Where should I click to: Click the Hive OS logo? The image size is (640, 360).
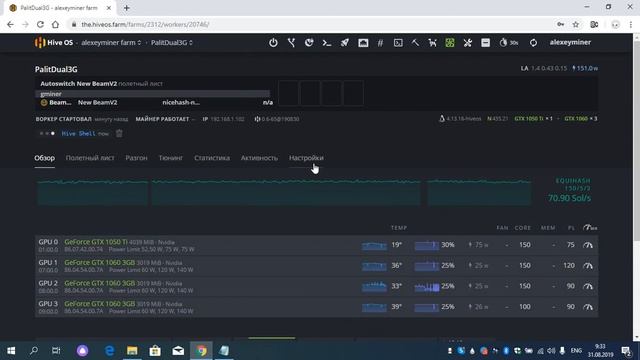tap(53, 42)
